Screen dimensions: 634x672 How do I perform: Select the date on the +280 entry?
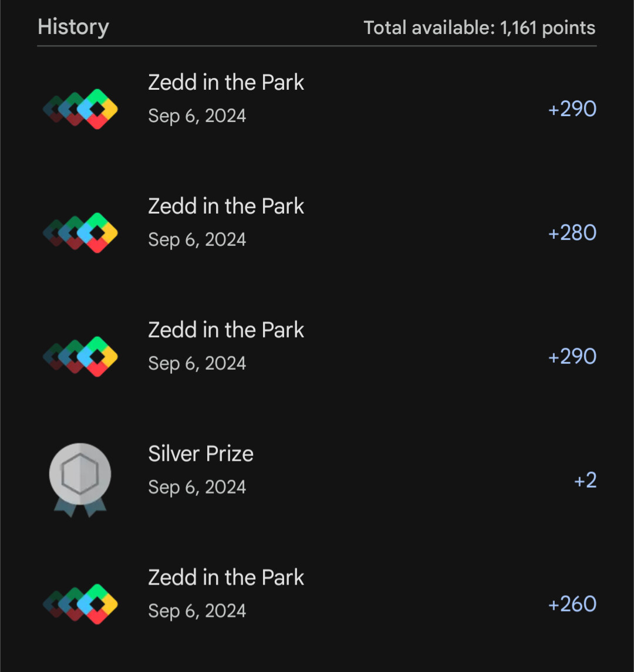pyautogui.click(x=197, y=239)
